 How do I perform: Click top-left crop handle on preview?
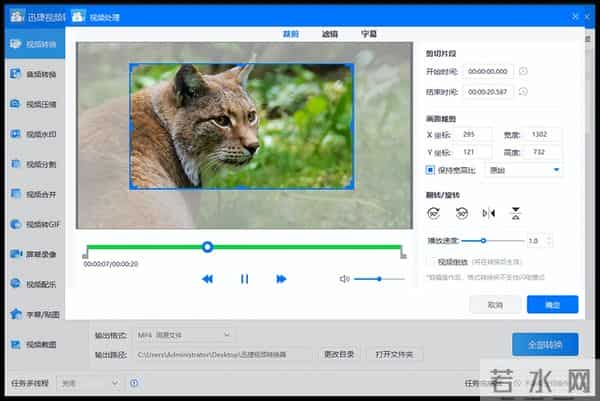pos(132,67)
